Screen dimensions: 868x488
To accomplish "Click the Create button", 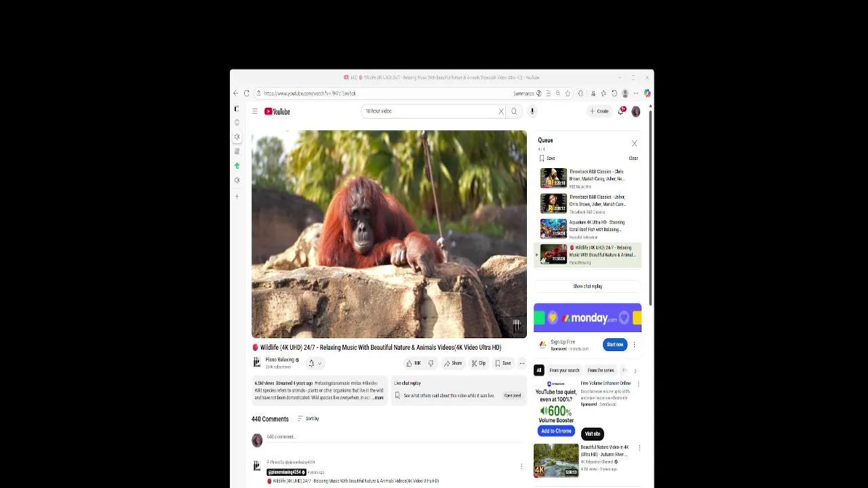I will (x=599, y=111).
